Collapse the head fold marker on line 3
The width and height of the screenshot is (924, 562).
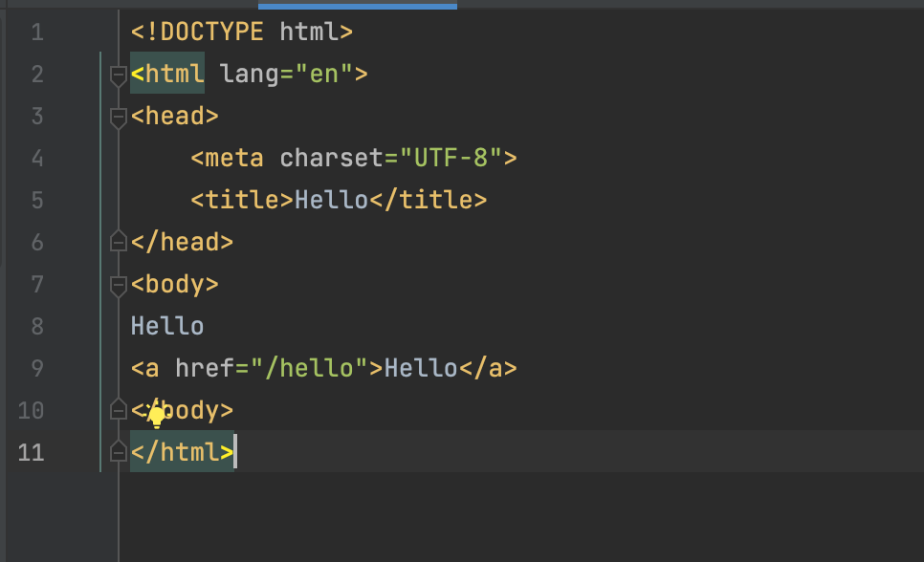click(119, 118)
